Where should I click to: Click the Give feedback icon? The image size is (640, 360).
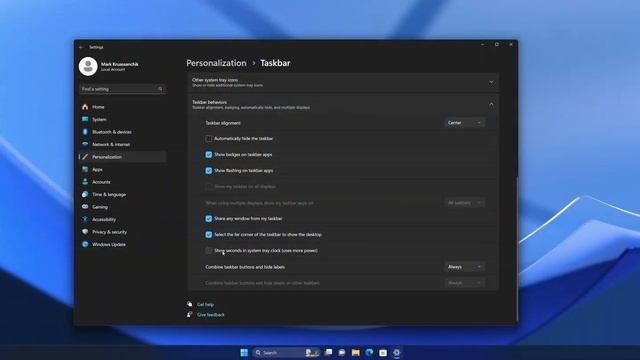(x=190, y=314)
